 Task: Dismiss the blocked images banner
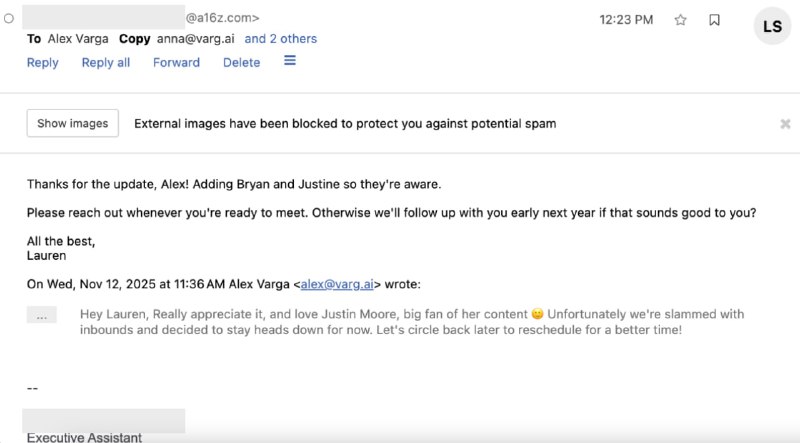[785, 124]
